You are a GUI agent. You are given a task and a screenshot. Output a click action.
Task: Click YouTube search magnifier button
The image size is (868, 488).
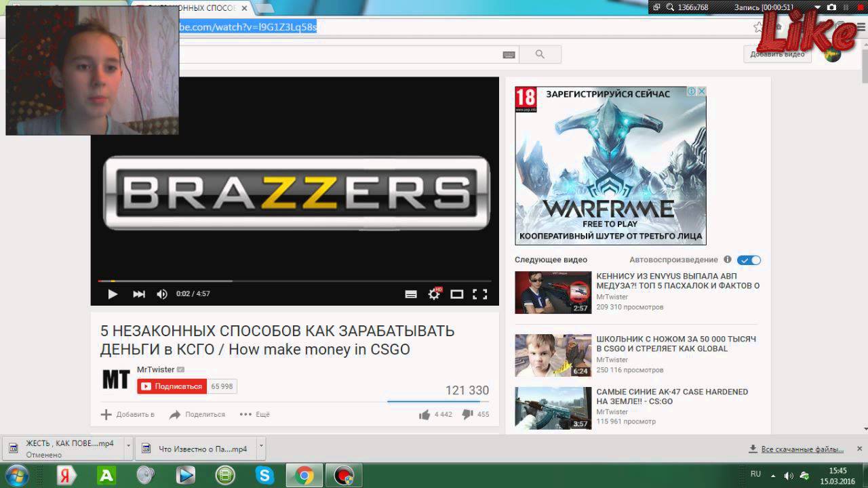coord(540,54)
